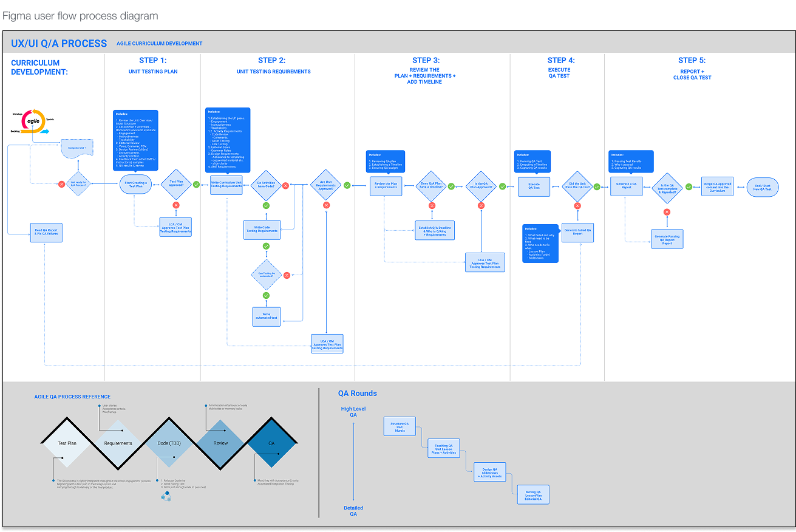
Task: Click red X beside 'Unit ready for Q/A Process?'
Action: pos(61,184)
